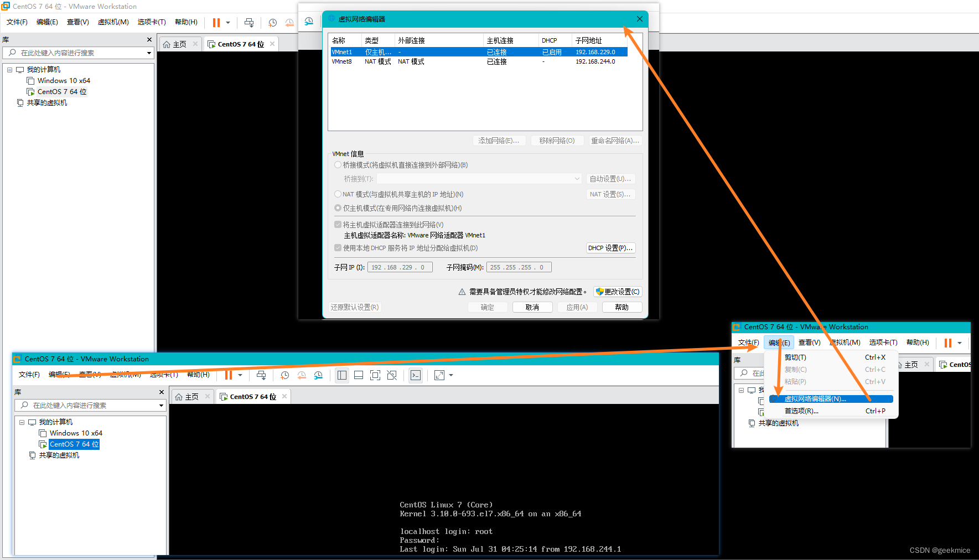This screenshot has width=979, height=560.
Task: Click the pause VM icon in lower window
Action: click(228, 375)
